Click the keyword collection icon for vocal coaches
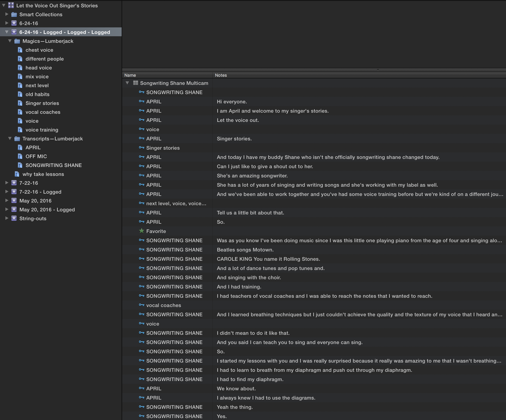The height and width of the screenshot is (420, 506). (20, 112)
